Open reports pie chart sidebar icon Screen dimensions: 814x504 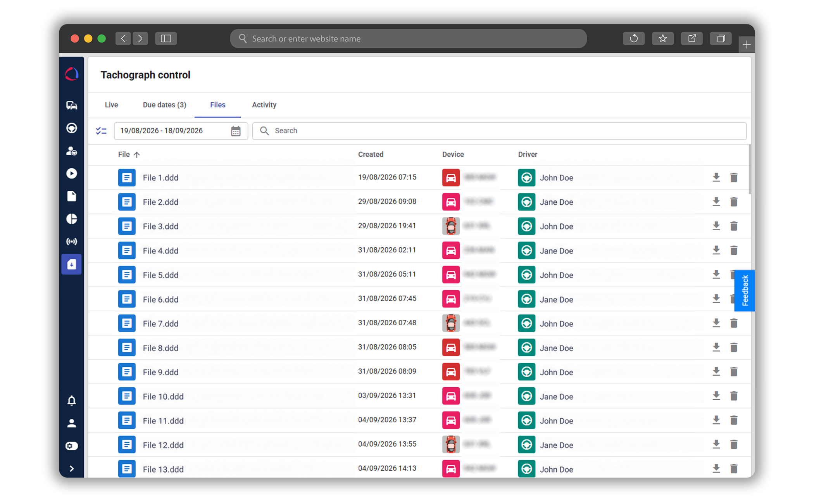click(x=72, y=219)
